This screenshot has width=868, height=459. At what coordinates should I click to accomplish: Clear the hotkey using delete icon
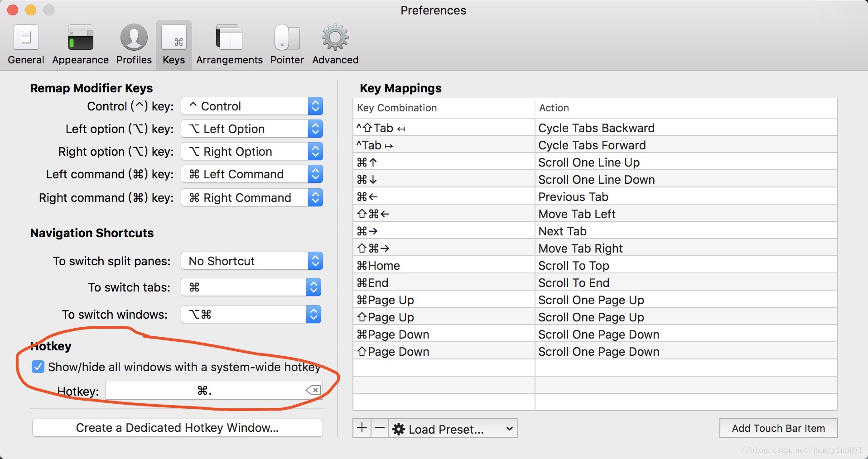click(313, 390)
